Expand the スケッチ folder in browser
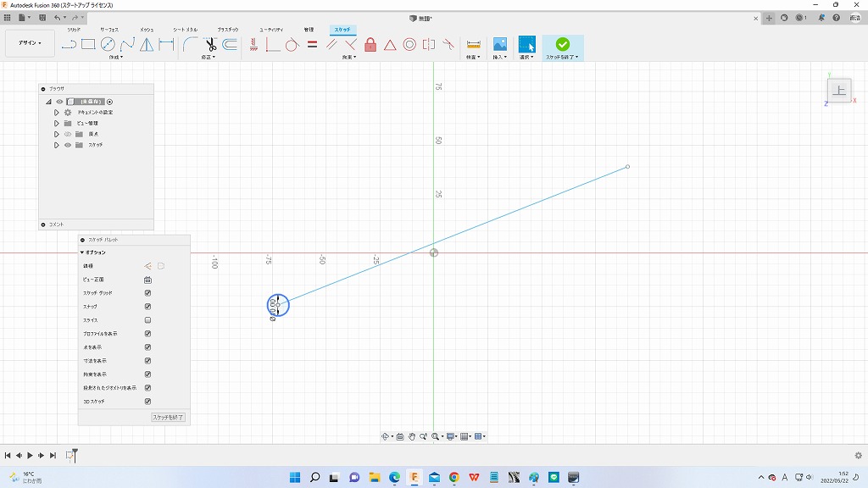The width and height of the screenshot is (868, 488). pos(57,145)
